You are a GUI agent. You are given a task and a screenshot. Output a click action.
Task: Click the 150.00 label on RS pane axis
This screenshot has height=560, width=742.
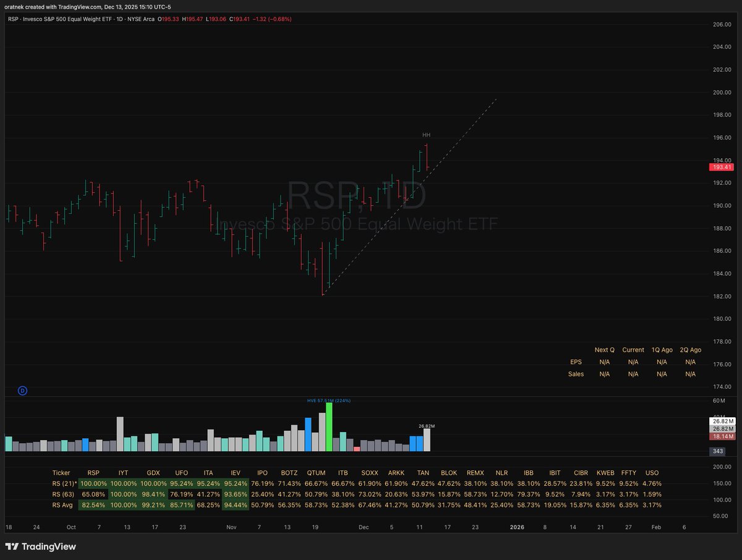tap(722, 483)
